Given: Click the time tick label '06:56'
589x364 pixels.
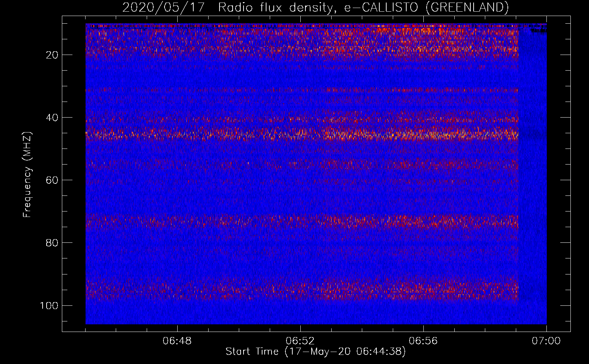Looking at the screenshot, I should pyautogui.click(x=423, y=341).
